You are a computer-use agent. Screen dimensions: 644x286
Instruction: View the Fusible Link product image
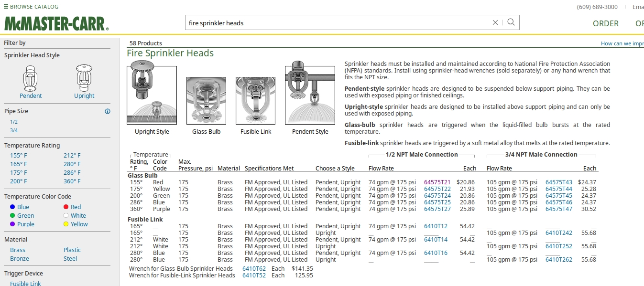pyautogui.click(x=256, y=101)
